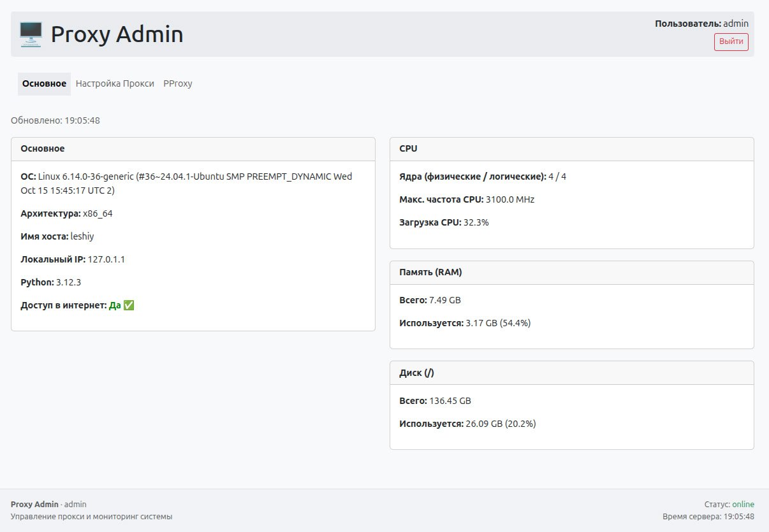
Task: Open the Основное tab
Action: [x=44, y=83]
